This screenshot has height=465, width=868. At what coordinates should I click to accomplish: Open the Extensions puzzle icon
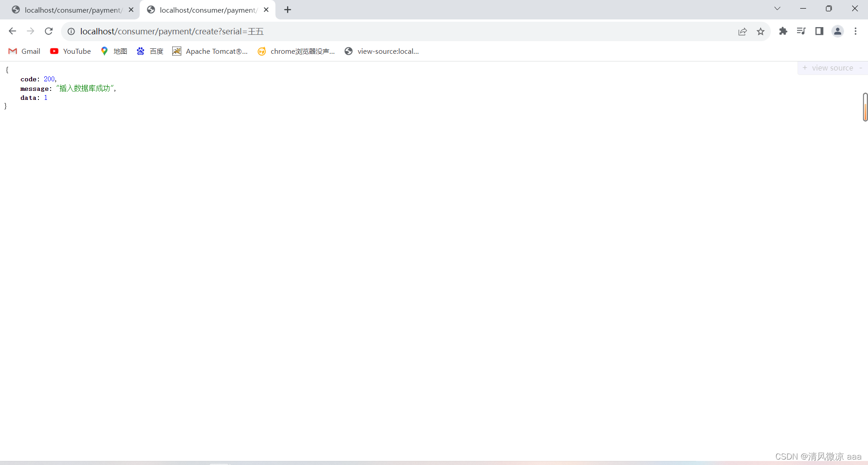click(783, 31)
